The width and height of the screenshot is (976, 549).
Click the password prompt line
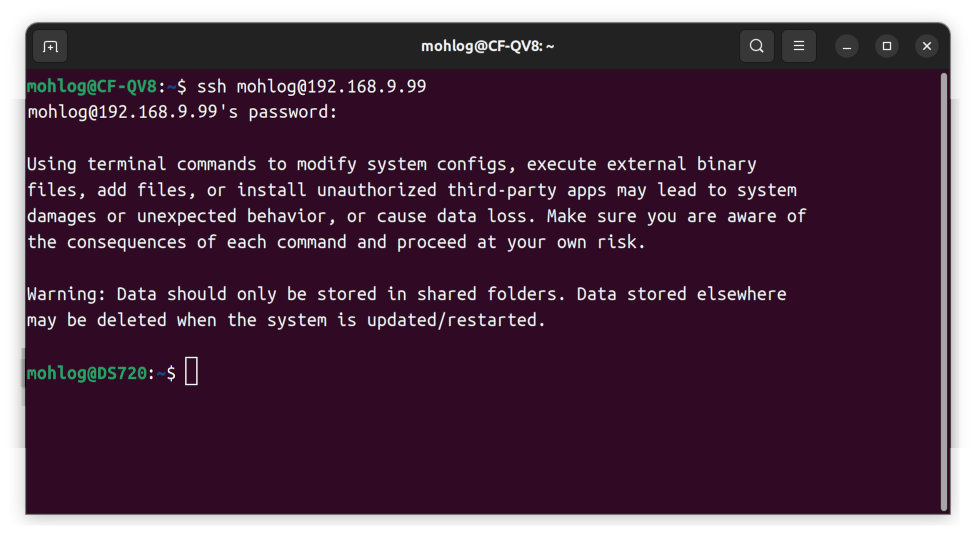point(182,112)
